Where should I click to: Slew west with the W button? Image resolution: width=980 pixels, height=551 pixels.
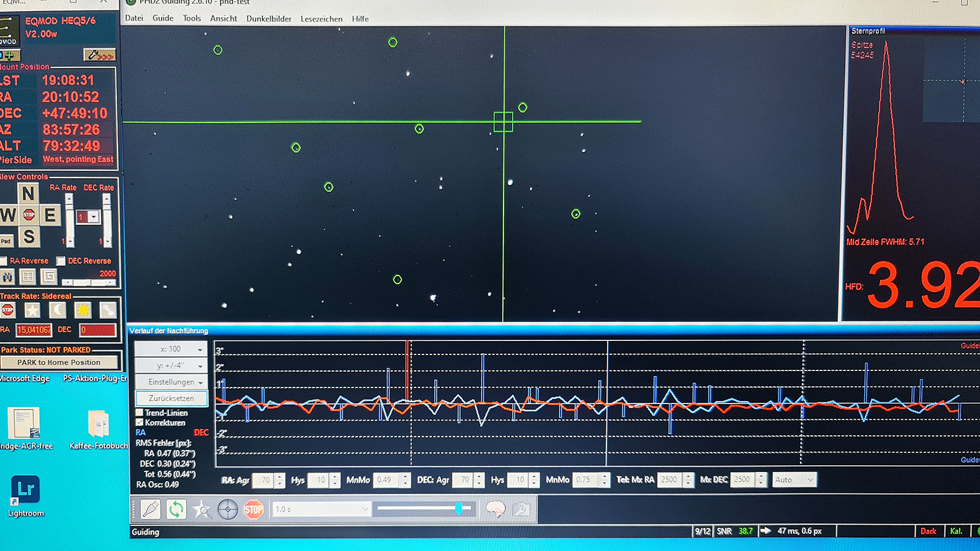tap(8, 215)
